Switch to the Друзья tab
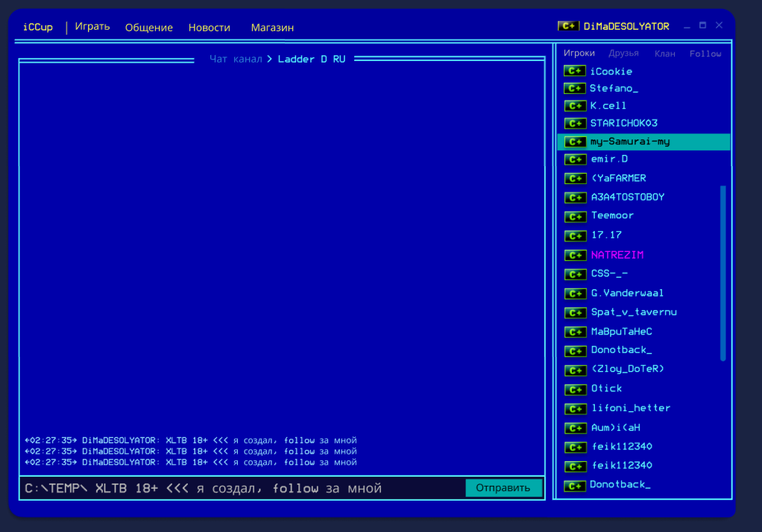762x532 pixels. point(623,53)
